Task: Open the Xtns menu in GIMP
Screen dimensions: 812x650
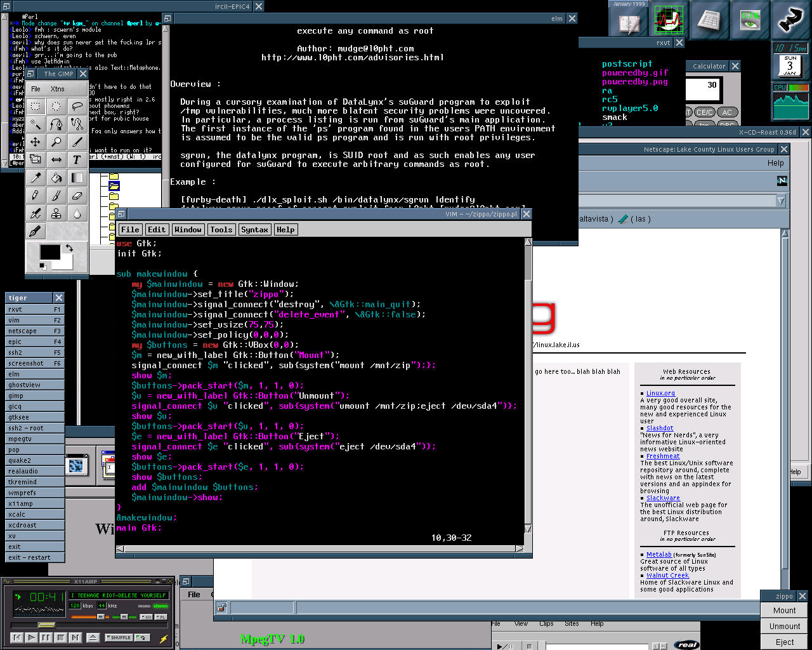Action: coord(58,89)
